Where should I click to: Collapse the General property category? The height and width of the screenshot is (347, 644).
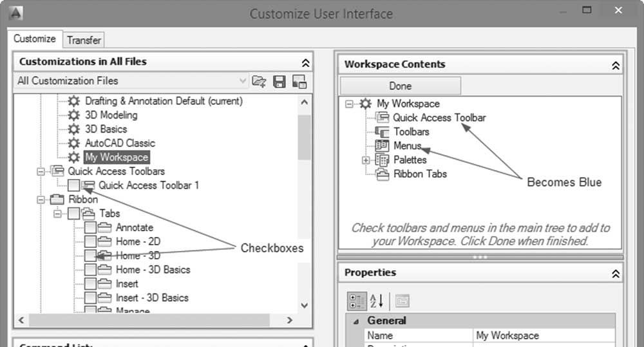click(356, 321)
